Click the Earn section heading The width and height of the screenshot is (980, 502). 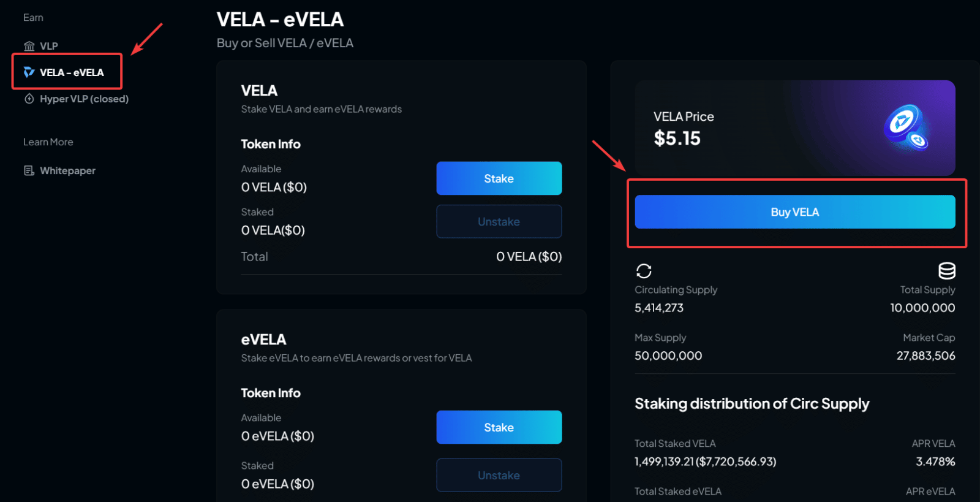click(x=33, y=17)
